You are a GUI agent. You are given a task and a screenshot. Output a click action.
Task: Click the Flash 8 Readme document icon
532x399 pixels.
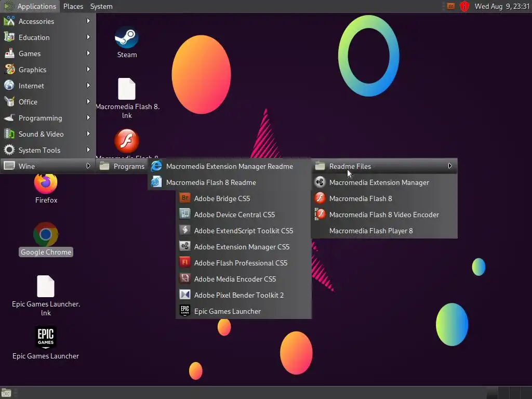156,182
